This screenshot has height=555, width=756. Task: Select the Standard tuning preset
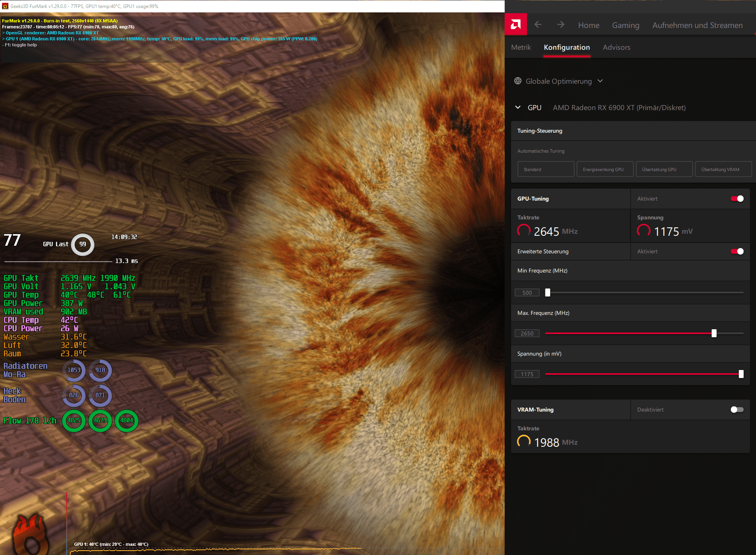[x=546, y=169]
